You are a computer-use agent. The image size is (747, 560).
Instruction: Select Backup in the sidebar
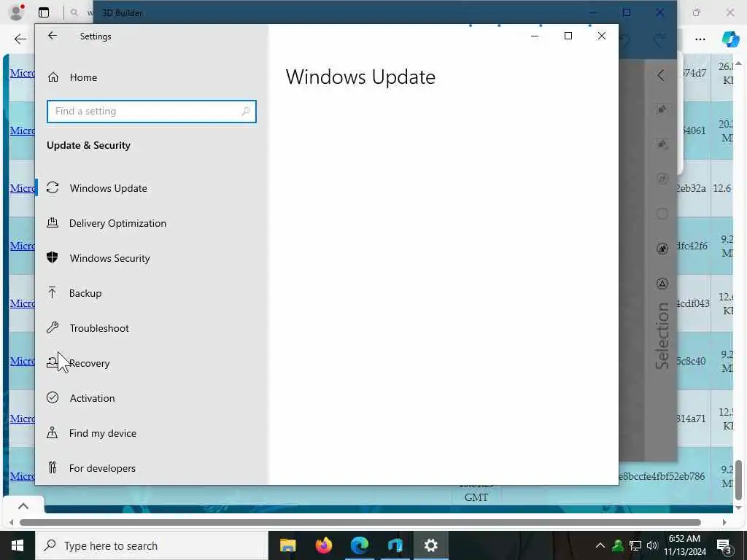pyautogui.click(x=152, y=293)
